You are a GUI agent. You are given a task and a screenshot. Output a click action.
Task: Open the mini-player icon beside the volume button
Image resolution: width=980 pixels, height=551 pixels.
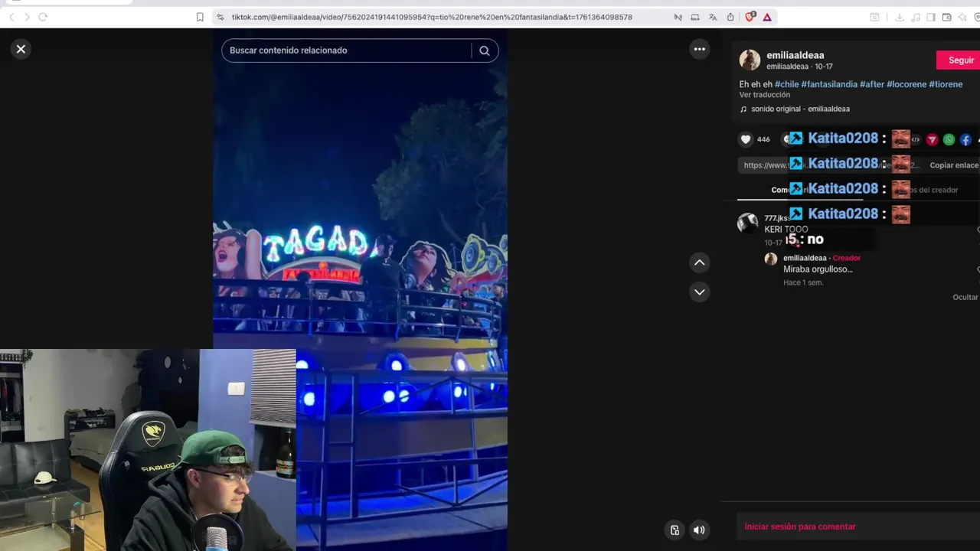point(675,530)
